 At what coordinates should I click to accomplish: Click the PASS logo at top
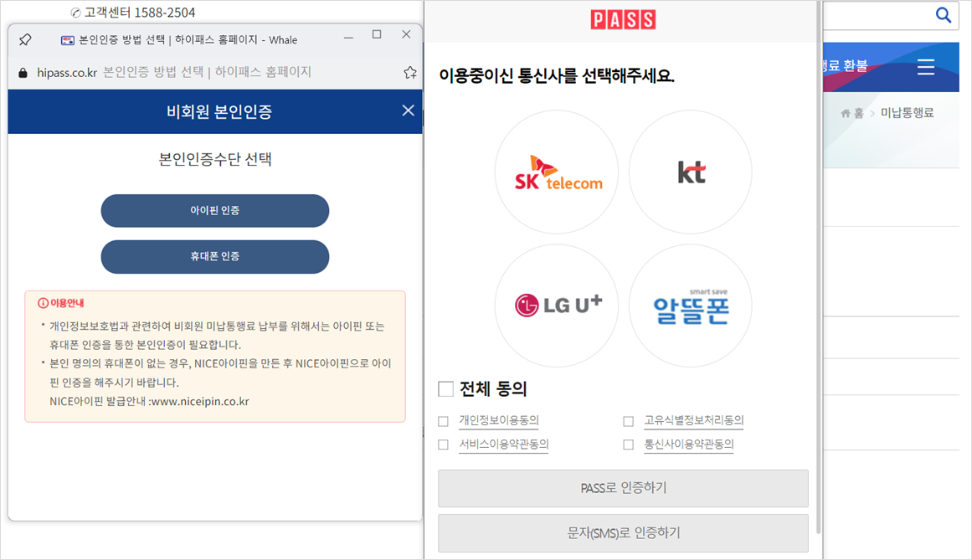coord(623,20)
